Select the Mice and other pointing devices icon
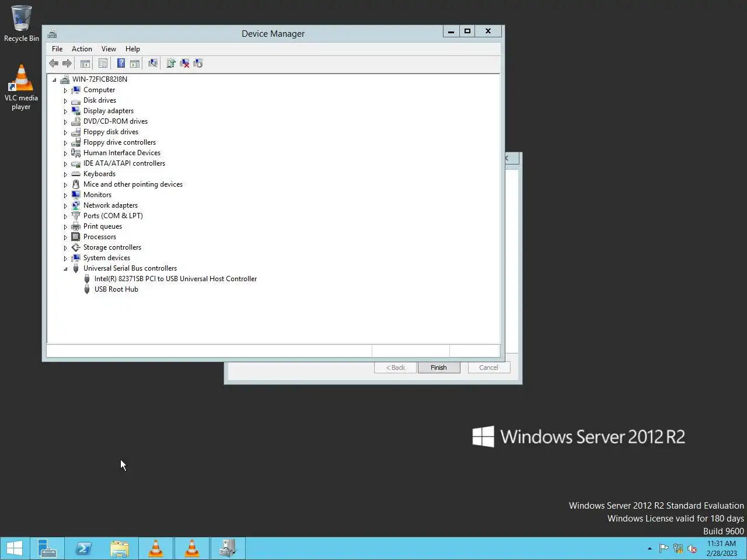Image resolution: width=747 pixels, height=560 pixels. coord(76,184)
